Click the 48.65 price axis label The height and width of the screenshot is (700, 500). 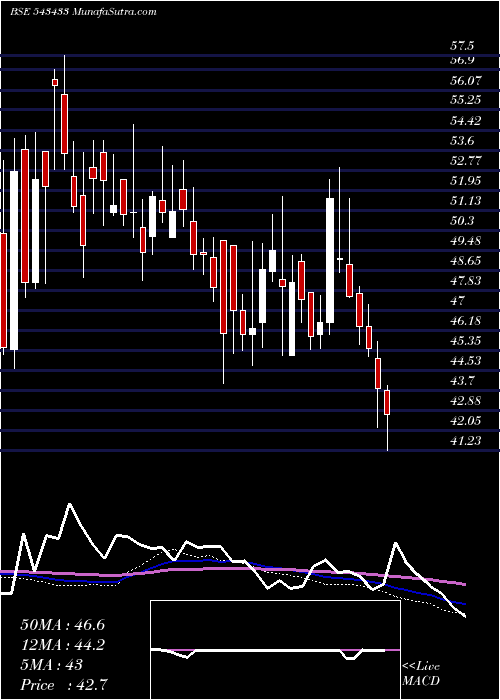[x=465, y=261]
